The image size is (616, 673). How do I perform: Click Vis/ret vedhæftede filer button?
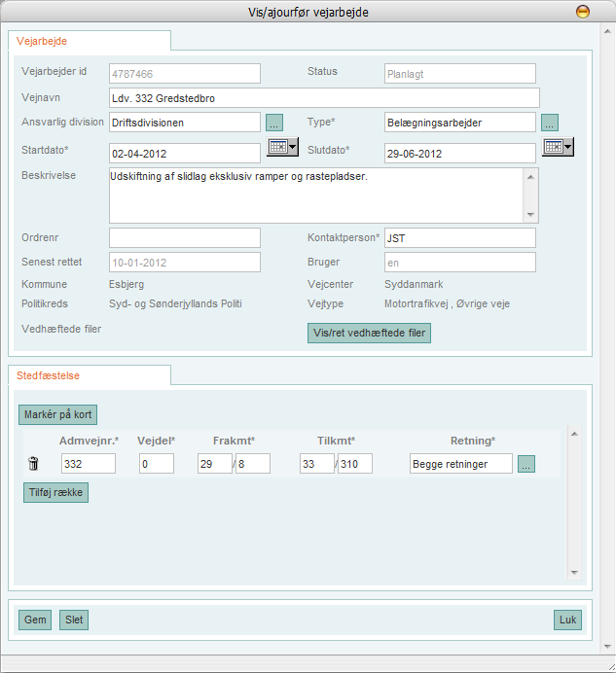pyautogui.click(x=369, y=333)
